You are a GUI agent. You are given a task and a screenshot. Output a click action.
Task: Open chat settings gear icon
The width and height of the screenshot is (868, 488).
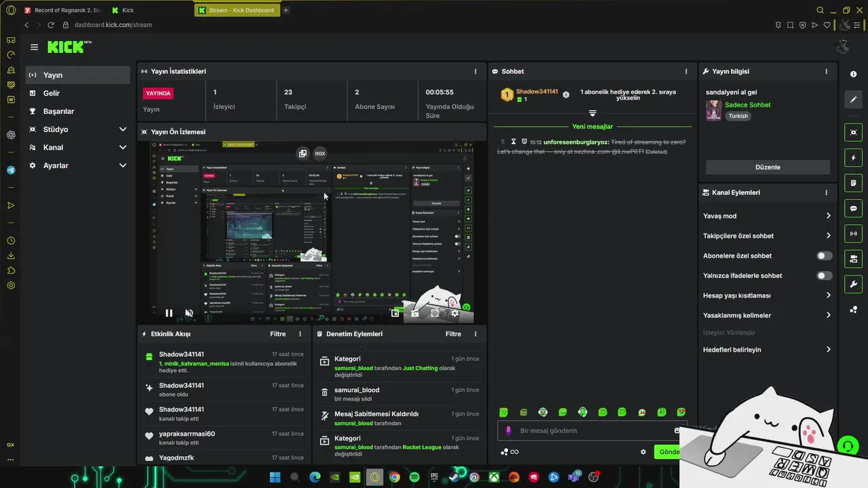point(643,452)
